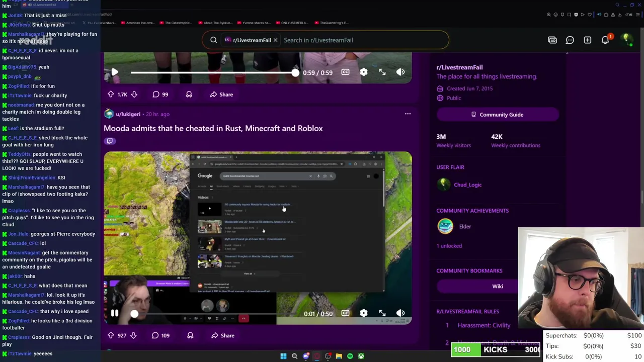Open the American live-stre... bookmark tab
The height and width of the screenshot is (362, 644).
click(x=137, y=23)
